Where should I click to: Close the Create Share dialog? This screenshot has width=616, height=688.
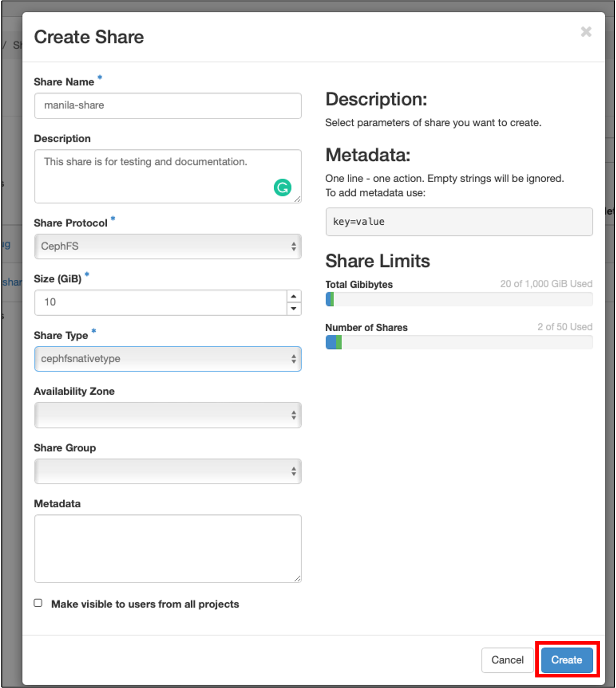point(586,32)
